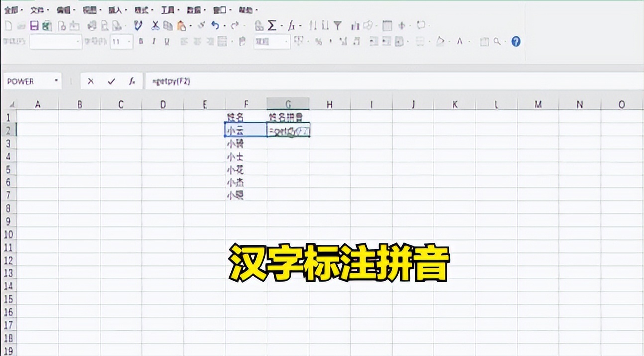Sort descending from the toolbar
The height and width of the screenshot is (356, 644).
[325, 26]
